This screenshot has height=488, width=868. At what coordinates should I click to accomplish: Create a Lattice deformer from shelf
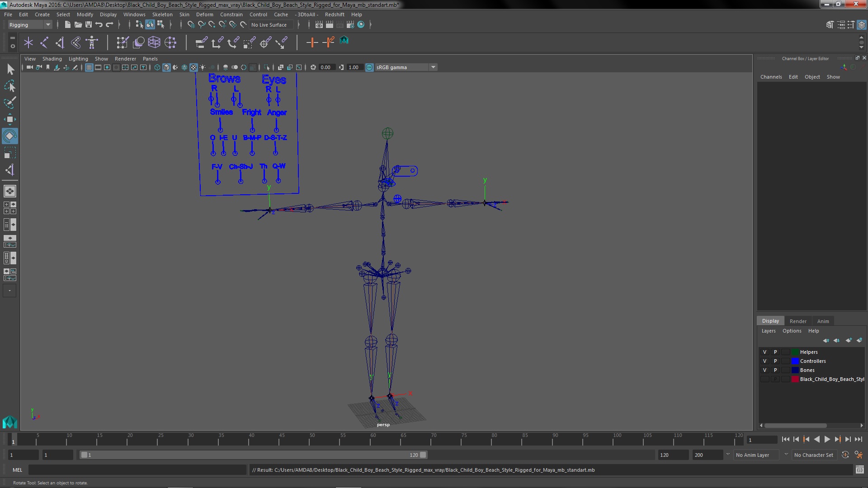pyautogui.click(x=154, y=43)
